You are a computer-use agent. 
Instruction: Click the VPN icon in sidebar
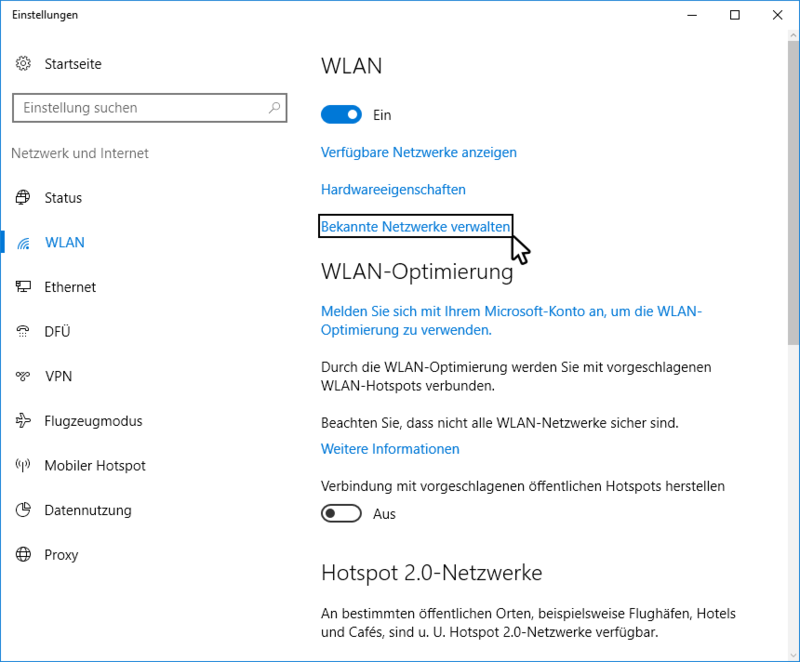click(23, 376)
